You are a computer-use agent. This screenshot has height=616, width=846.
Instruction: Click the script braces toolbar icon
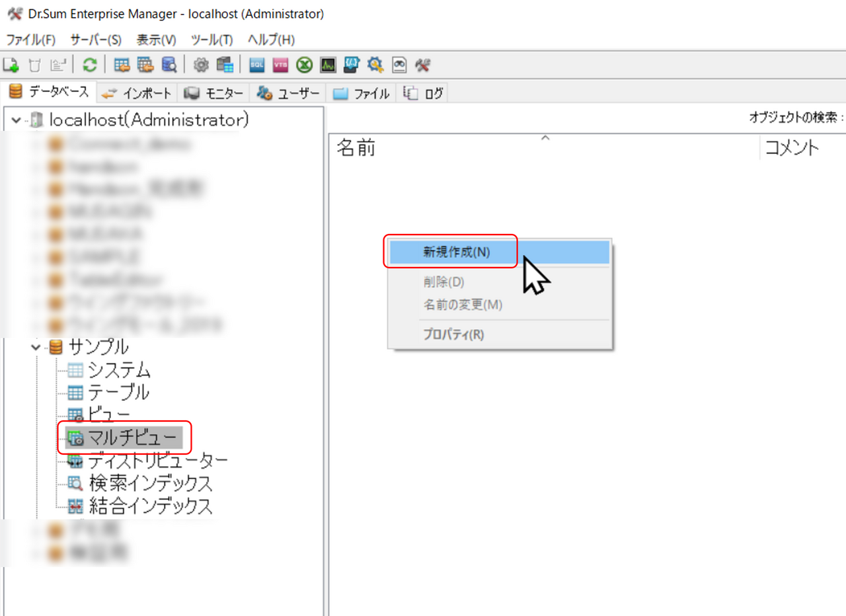(x=350, y=65)
